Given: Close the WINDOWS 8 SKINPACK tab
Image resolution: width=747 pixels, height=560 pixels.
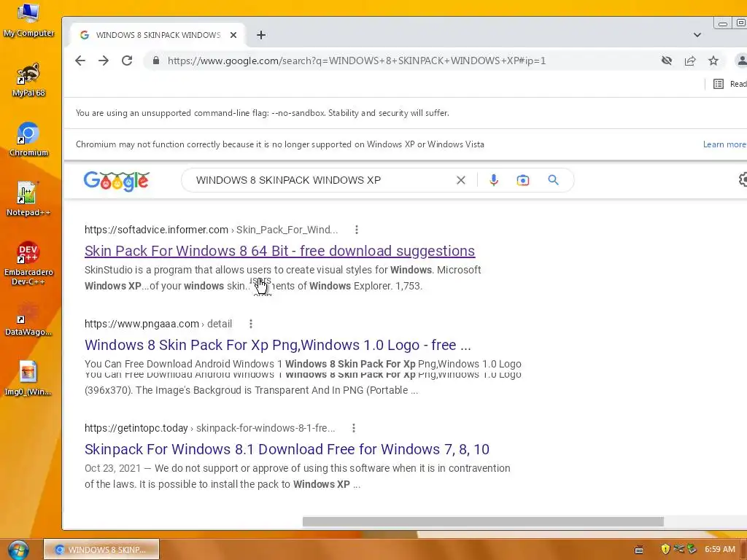Looking at the screenshot, I should pyautogui.click(x=233, y=35).
